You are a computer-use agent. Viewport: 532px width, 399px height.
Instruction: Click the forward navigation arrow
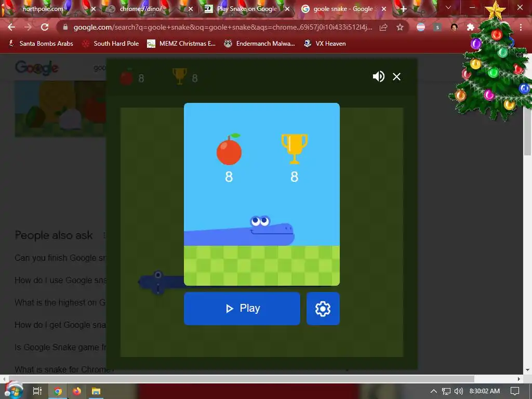(x=28, y=27)
